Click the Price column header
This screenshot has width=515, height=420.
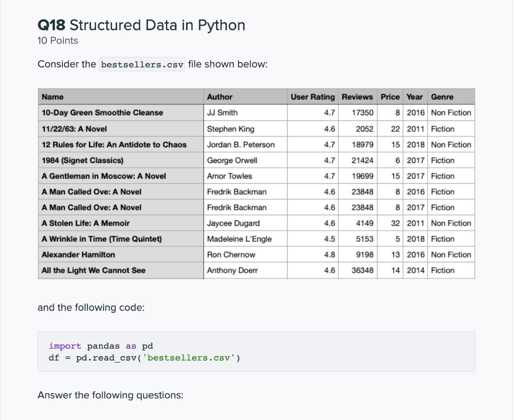coord(390,97)
